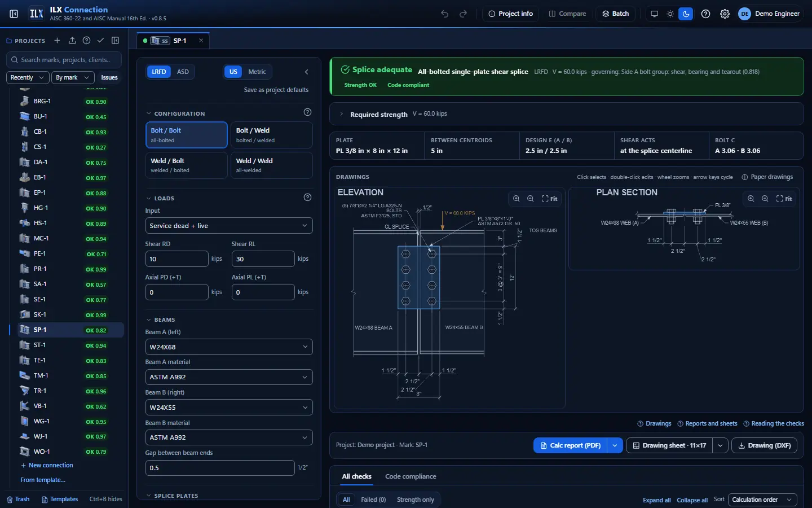Click the upload icon in Projects header
The width and height of the screenshot is (812, 508).
click(x=72, y=41)
